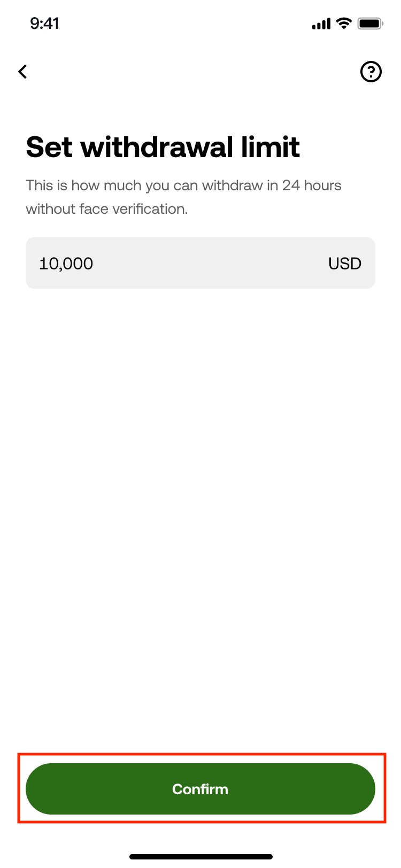The image size is (401, 868).
Task: Tap the USD currency label
Action: [345, 263]
